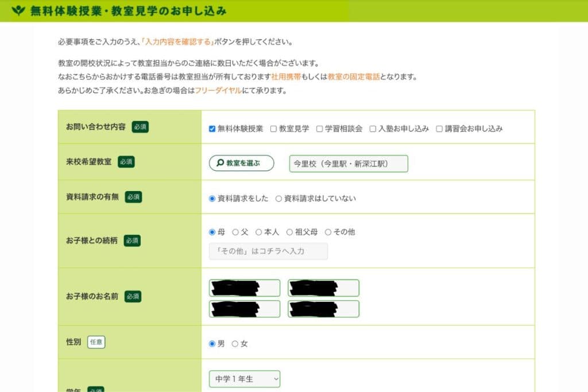Click the 「その他」はコチラへ入力 text field

268,251
